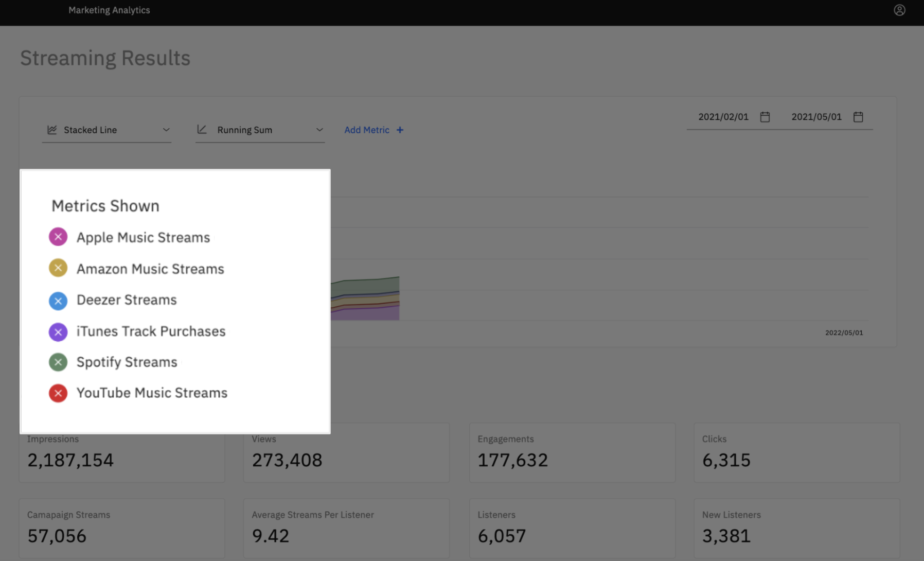The width and height of the screenshot is (924, 561).
Task: Click the stacked area in the chart
Action: [365, 300]
